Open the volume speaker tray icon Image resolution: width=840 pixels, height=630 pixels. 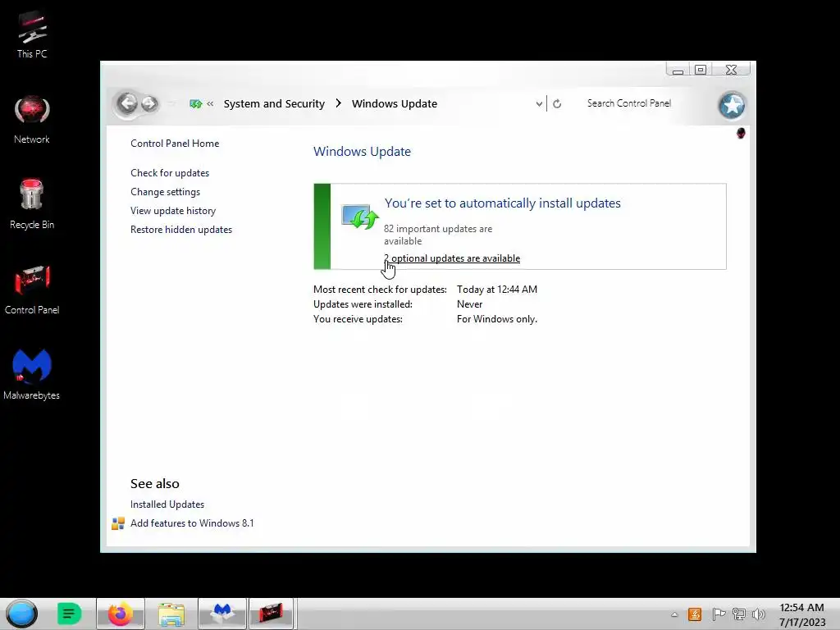click(759, 614)
